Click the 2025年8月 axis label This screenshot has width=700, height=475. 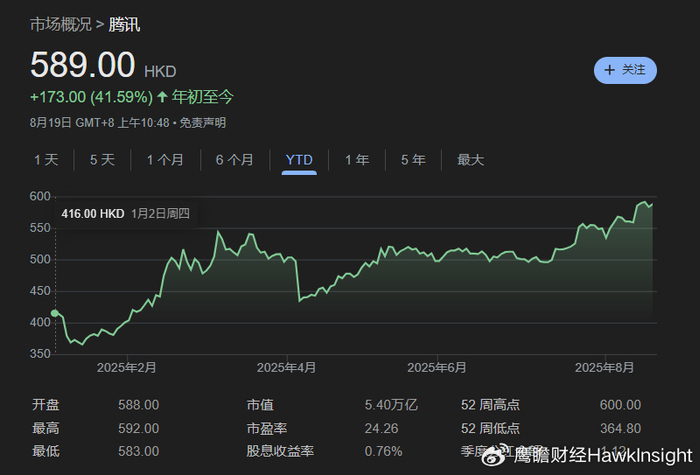point(604,367)
